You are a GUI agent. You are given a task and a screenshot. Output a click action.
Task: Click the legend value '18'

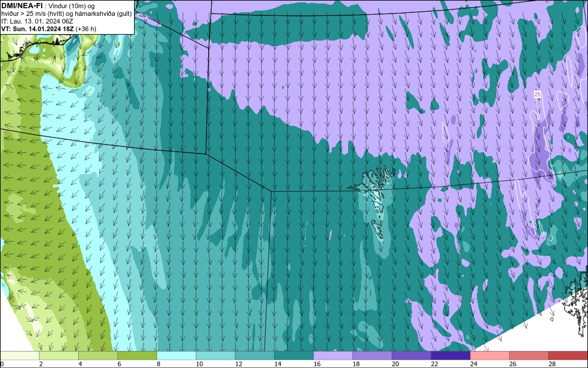pyautogui.click(x=356, y=364)
